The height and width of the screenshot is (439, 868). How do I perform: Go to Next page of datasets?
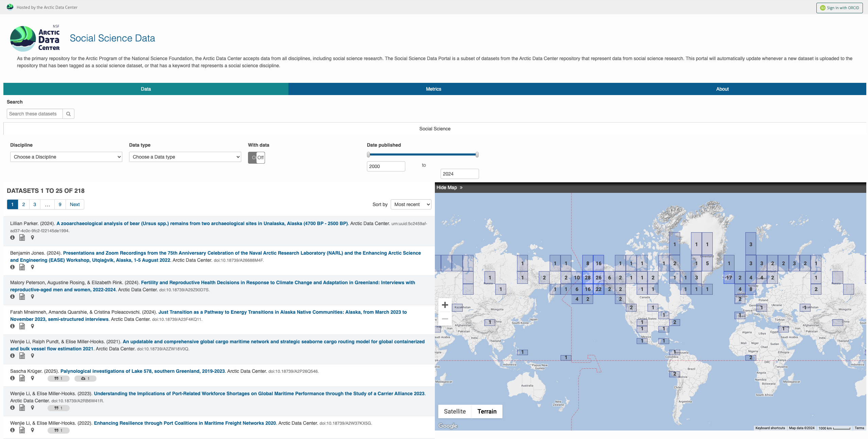[x=75, y=204]
